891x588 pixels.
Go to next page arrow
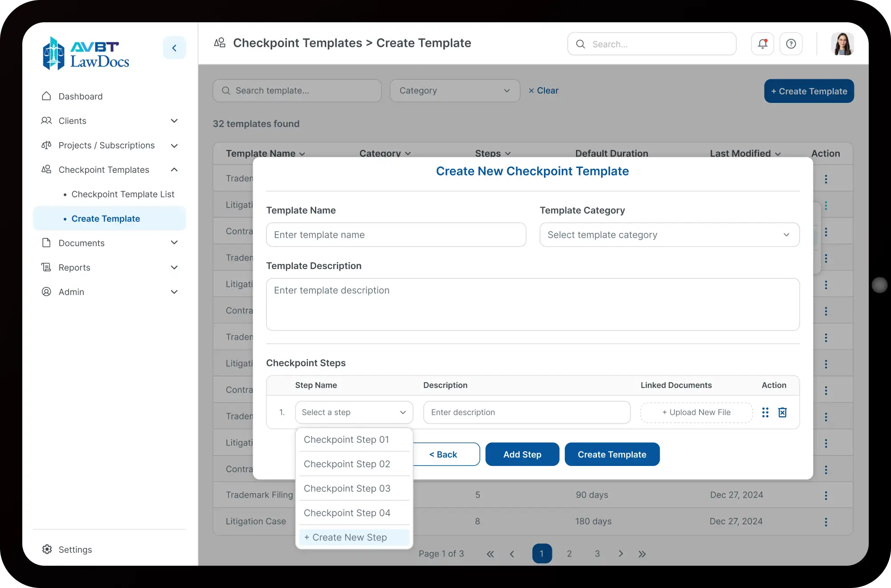pos(621,554)
